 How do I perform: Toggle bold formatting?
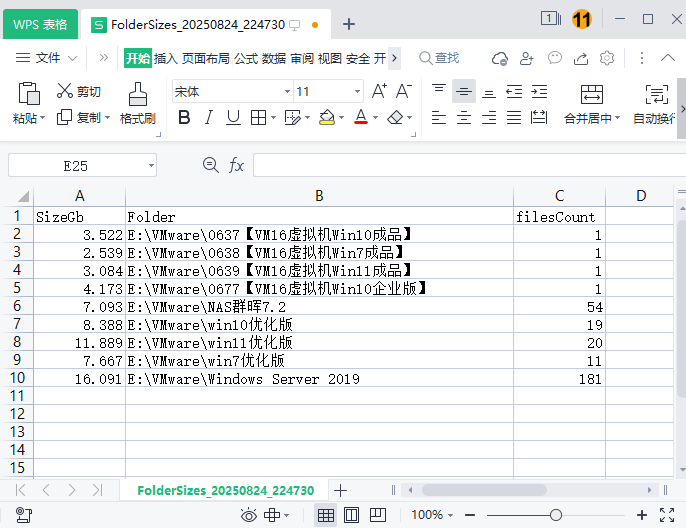[x=184, y=118]
